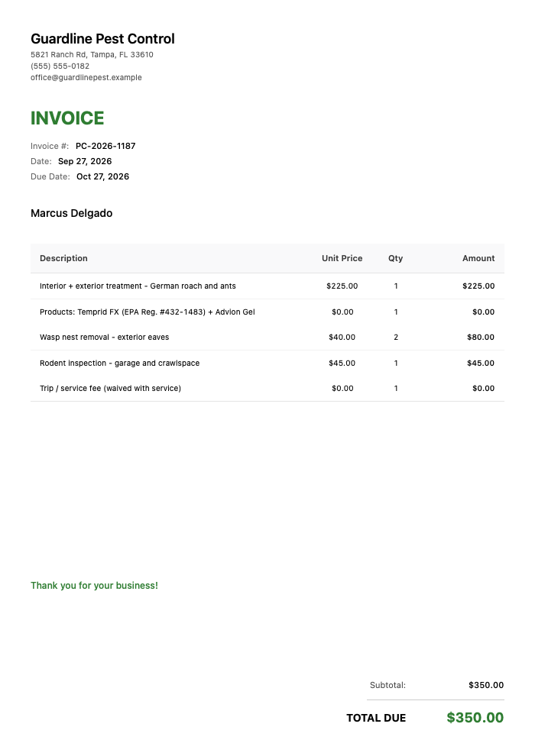Image resolution: width=535 pixels, height=756 pixels.
Task: Click the Thank you for your business note
Action: pyautogui.click(x=95, y=585)
